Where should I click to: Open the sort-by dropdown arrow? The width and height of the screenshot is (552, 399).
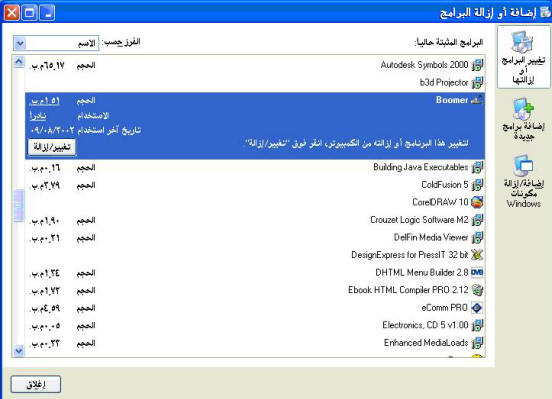pyautogui.click(x=20, y=43)
